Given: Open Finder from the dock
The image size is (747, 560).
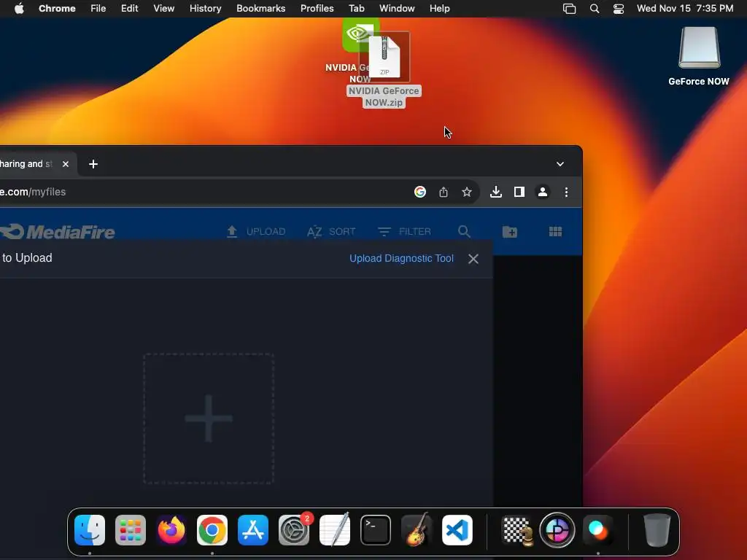Looking at the screenshot, I should point(90,529).
